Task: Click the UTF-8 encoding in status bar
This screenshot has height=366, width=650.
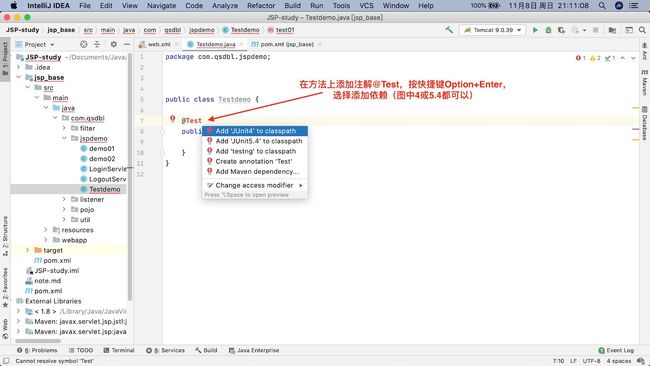Action: coord(591,361)
